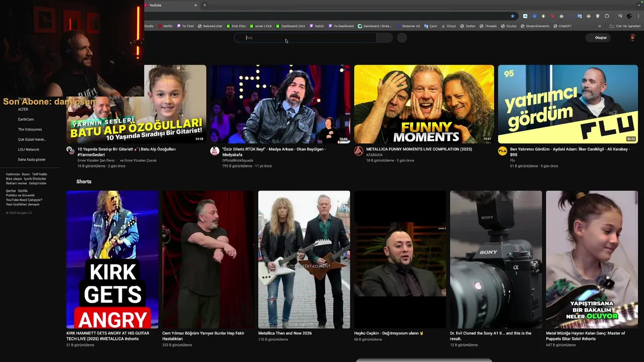The width and height of the screenshot is (644, 362).
Task: Open the Hakkında footer link
Action: (13, 174)
